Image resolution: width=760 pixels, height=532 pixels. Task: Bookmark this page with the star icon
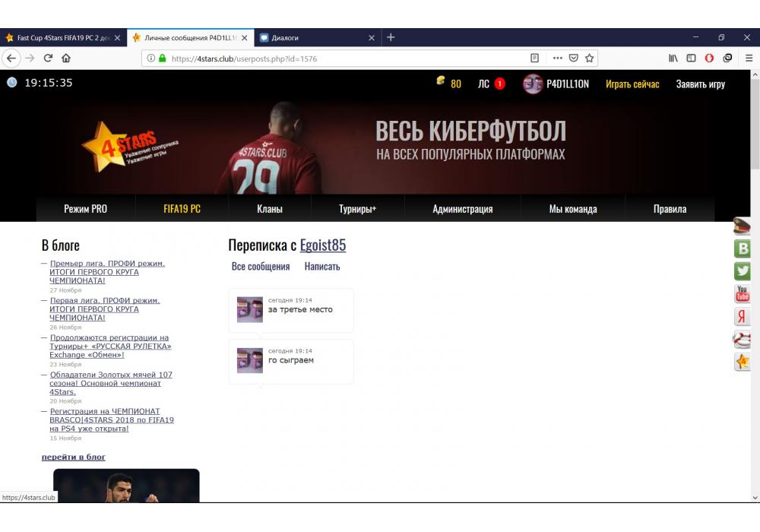click(590, 59)
